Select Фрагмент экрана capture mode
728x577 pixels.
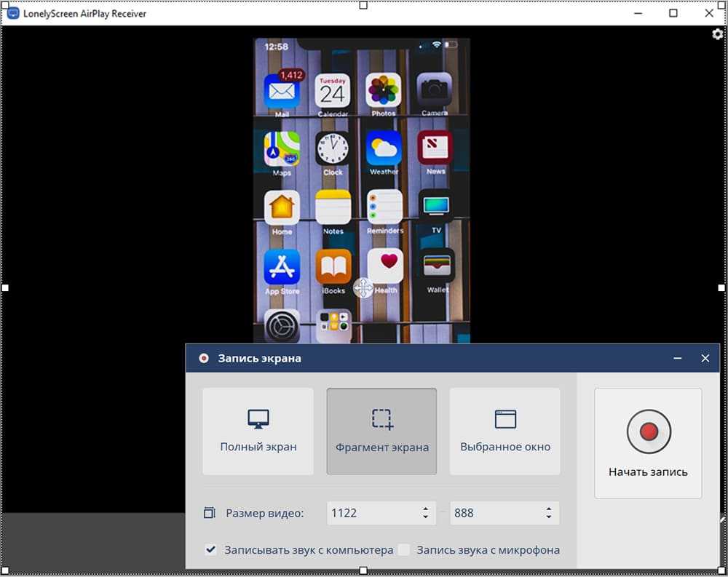[382, 431]
